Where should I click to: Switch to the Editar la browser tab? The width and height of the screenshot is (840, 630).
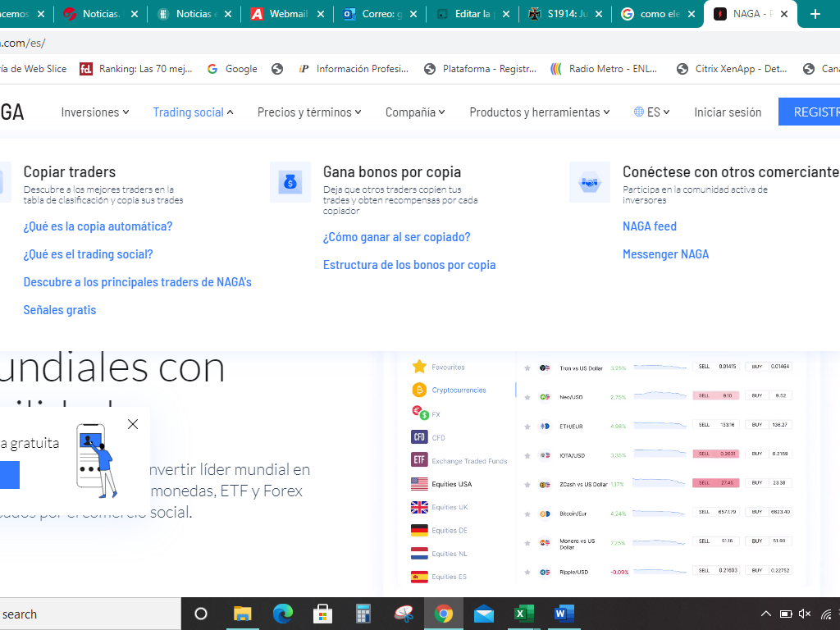473,14
